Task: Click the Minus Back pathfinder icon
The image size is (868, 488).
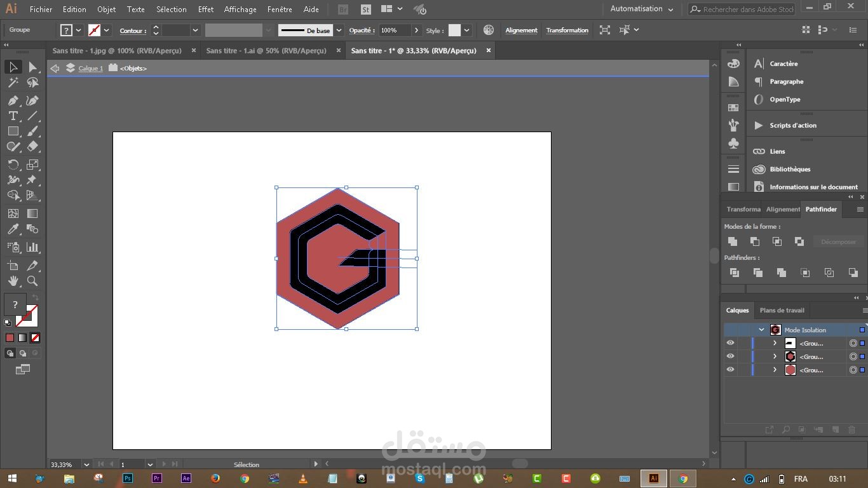Action: click(853, 273)
